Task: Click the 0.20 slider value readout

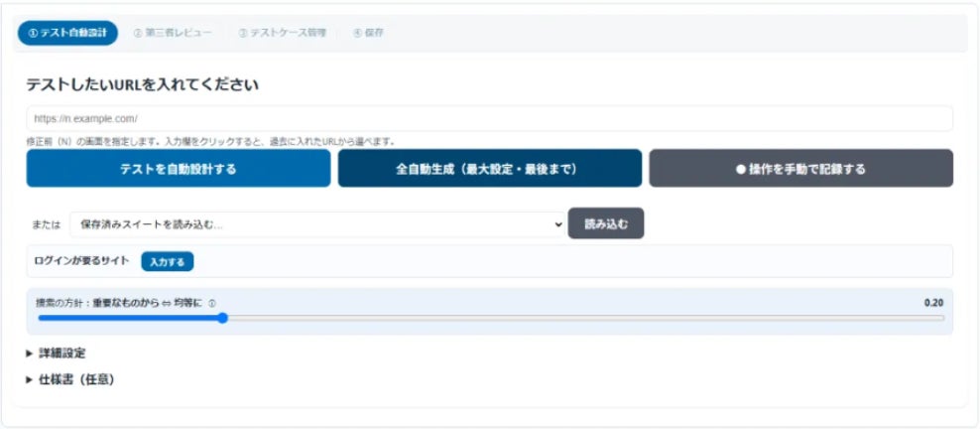Action: (933, 303)
